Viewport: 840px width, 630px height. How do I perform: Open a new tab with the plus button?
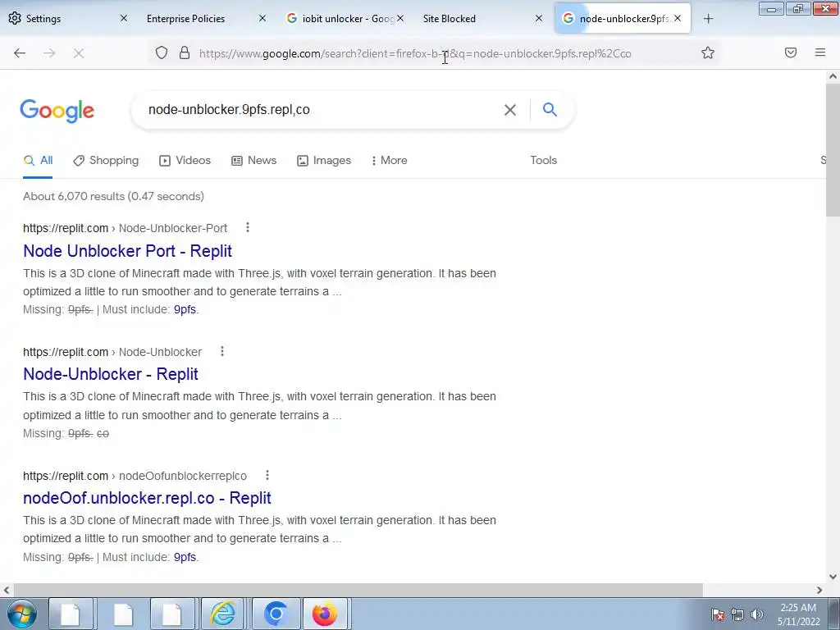[x=708, y=19]
